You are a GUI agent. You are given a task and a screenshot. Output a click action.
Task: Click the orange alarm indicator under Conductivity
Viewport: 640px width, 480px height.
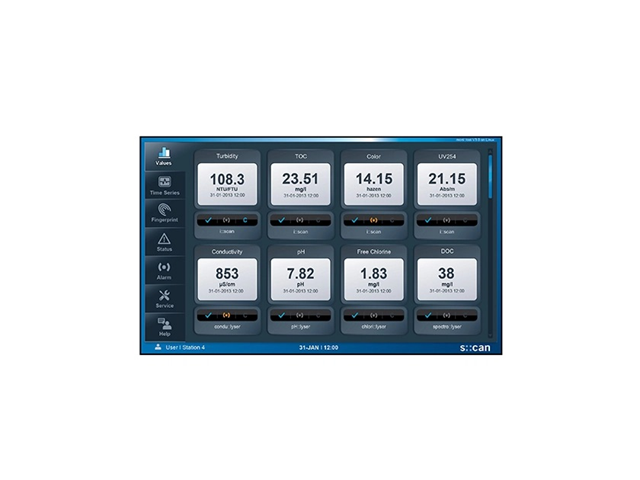(x=226, y=314)
